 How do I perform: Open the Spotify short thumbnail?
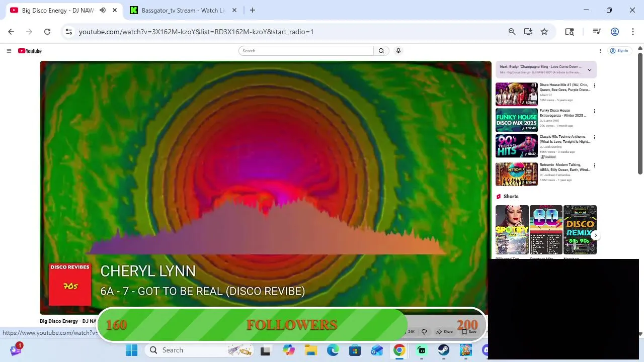pos(512,230)
